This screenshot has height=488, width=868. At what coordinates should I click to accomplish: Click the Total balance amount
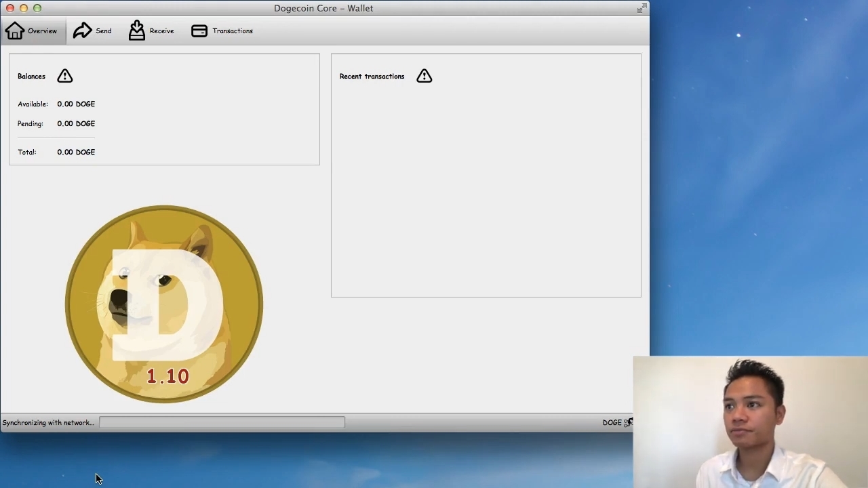coord(76,152)
